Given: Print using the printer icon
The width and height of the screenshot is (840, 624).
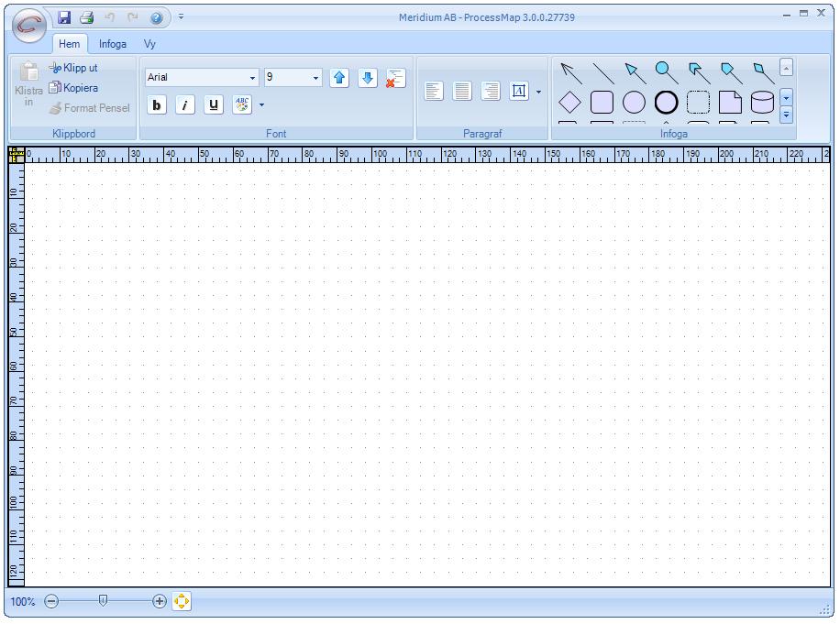Looking at the screenshot, I should point(87,17).
